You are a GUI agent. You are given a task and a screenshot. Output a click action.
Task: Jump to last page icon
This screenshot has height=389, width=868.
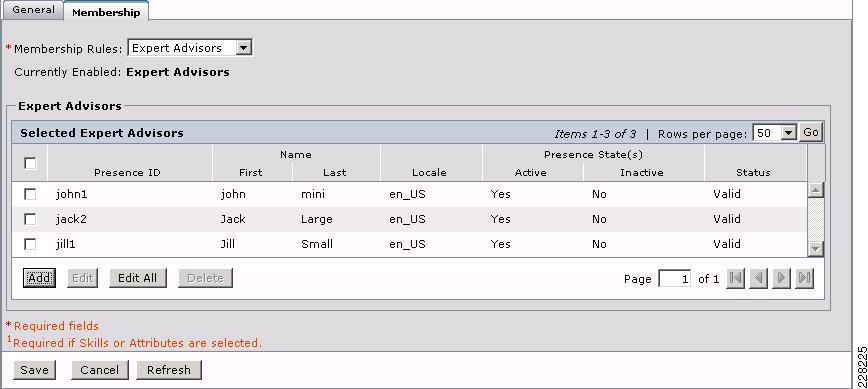[804, 278]
